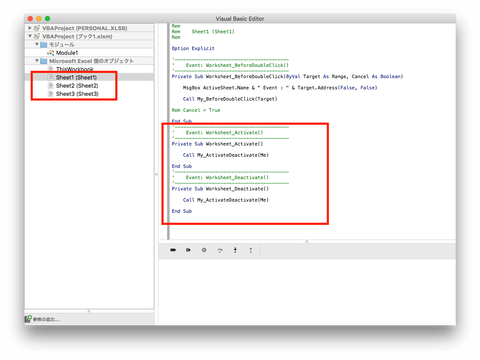Viewport: 480px width, 360px height.
Task: Click the round breakpoint icon in debug toolbar
Action: pyautogui.click(x=204, y=250)
